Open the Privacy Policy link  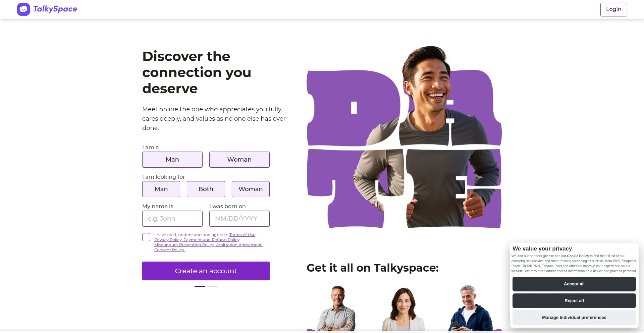click(x=168, y=240)
